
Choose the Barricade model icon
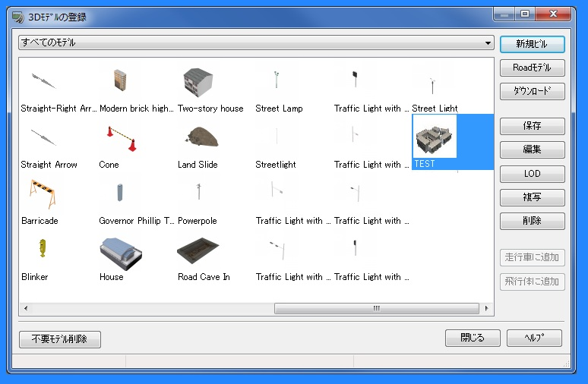[43, 194]
